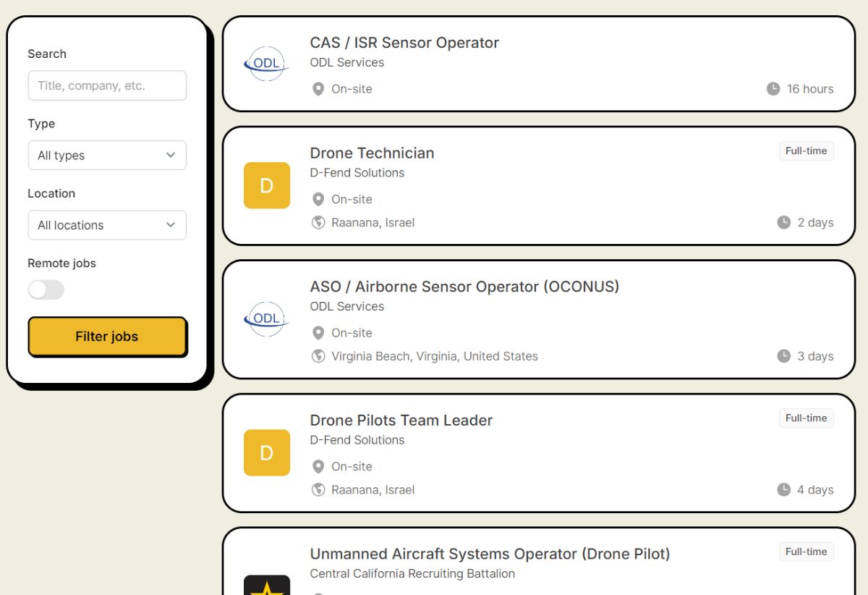The height and width of the screenshot is (595, 868).
Task: Click the Remote jobs label
Action: point(61,263)
